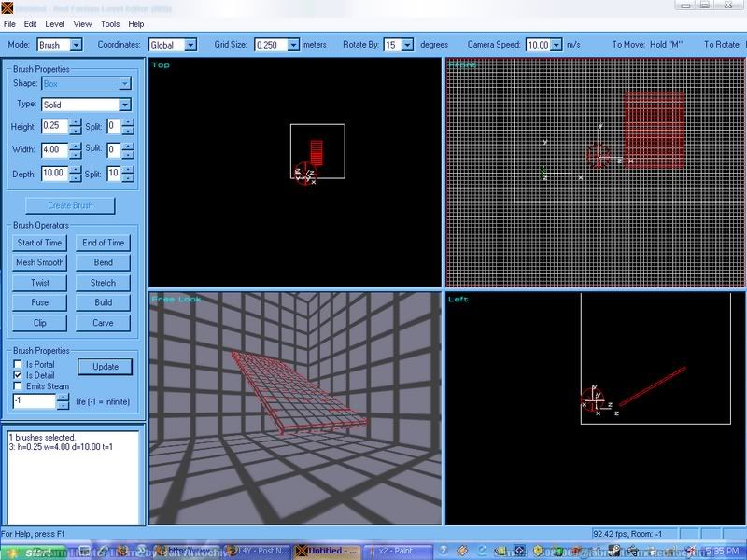This screenshot has width=747, height=560.
Task: Open the Edit menu
Action: 31,24
